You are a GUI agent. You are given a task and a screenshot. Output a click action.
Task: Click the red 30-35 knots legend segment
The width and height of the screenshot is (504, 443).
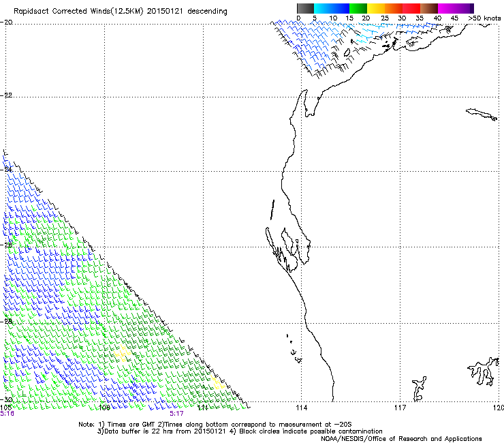pos(411,8)
